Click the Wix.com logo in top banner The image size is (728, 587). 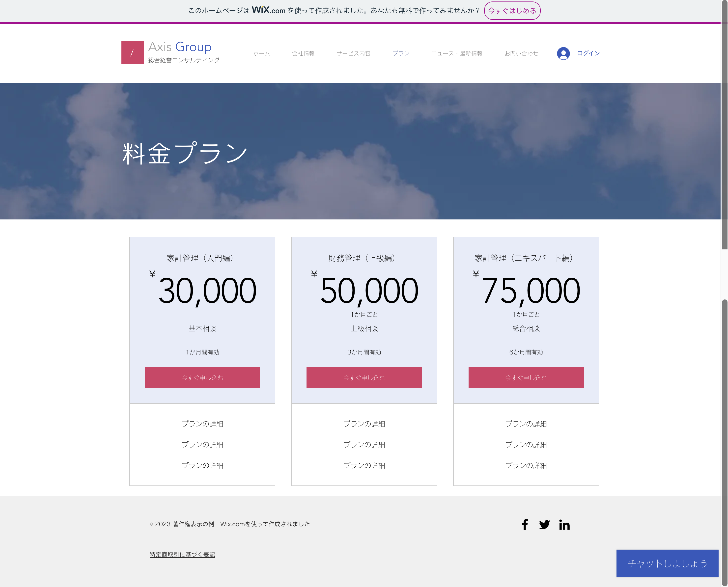click(x=269, y=10)
